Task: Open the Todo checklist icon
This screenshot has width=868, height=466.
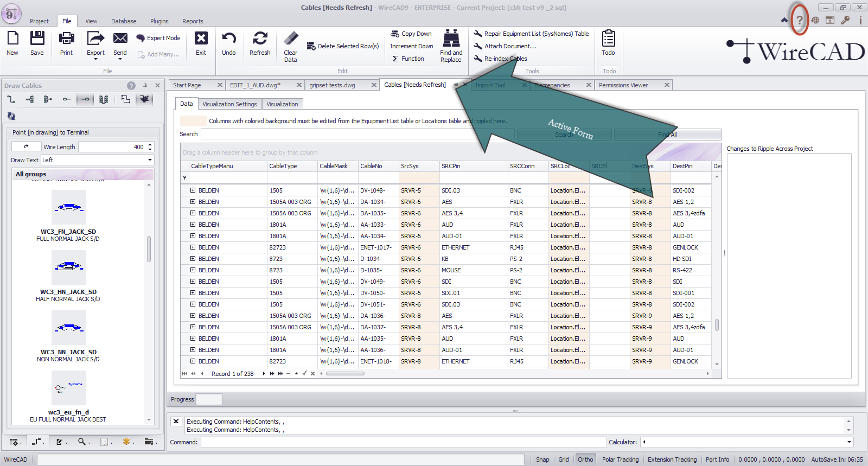Action: (608, 39)
